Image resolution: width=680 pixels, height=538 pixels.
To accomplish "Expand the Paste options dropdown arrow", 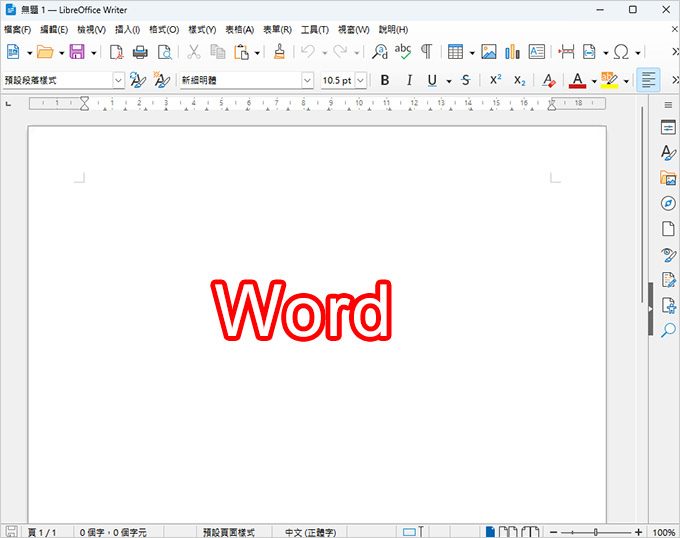I will point(257,53).
